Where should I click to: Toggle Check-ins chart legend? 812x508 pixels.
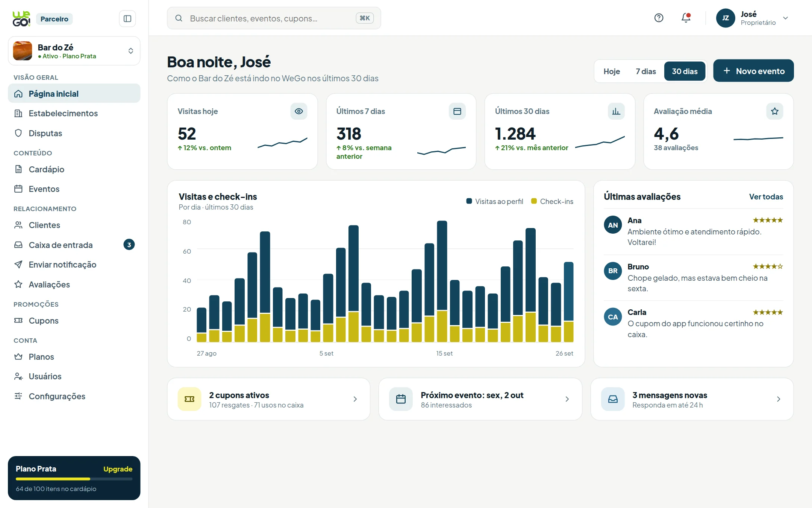click(552, 201)
